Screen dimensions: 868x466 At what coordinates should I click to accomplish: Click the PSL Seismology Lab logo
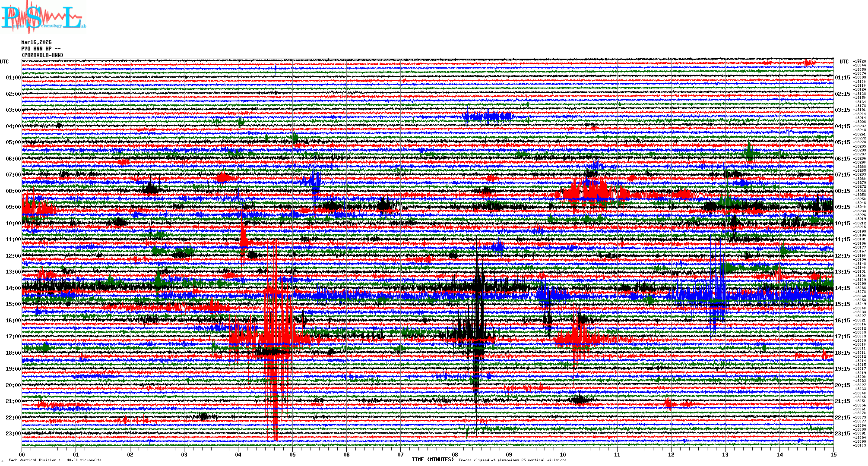click(x=43, y=17)
